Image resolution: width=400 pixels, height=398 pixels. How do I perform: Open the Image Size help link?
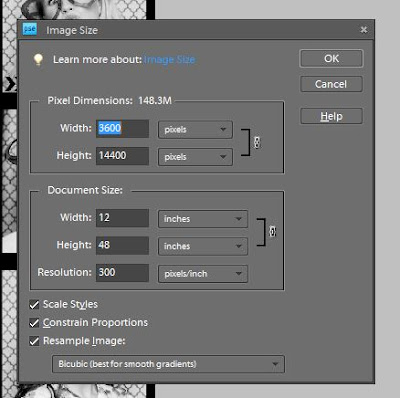(x=169, y=60)
